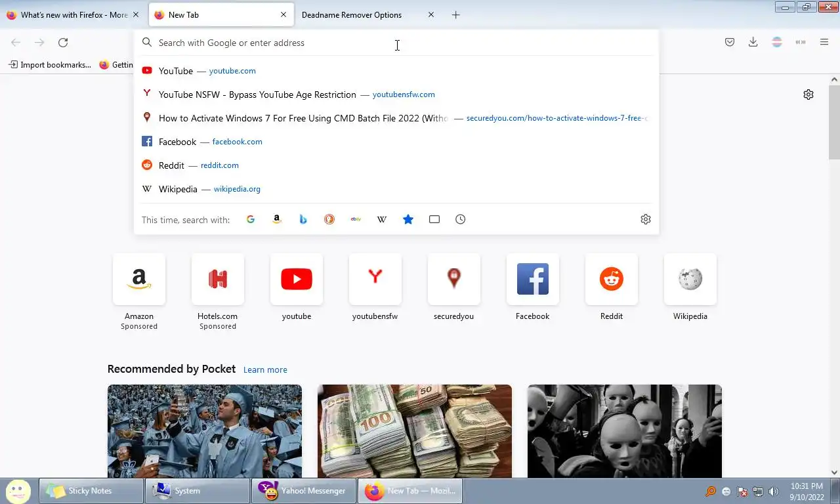Screen dimensions: 840x504
Task: Go back one page arrow
Action: pos(16,43)
